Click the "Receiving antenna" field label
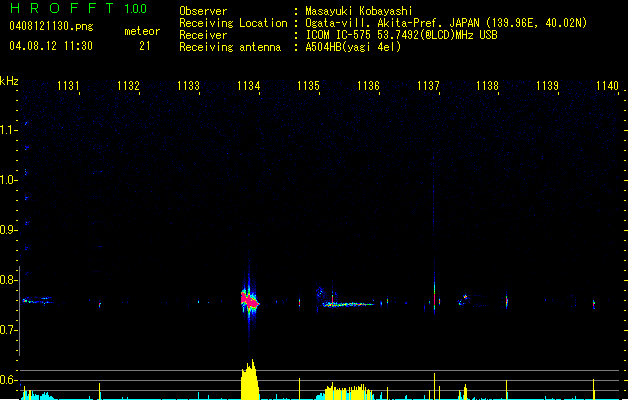The image size is (629, 400). 230,47
